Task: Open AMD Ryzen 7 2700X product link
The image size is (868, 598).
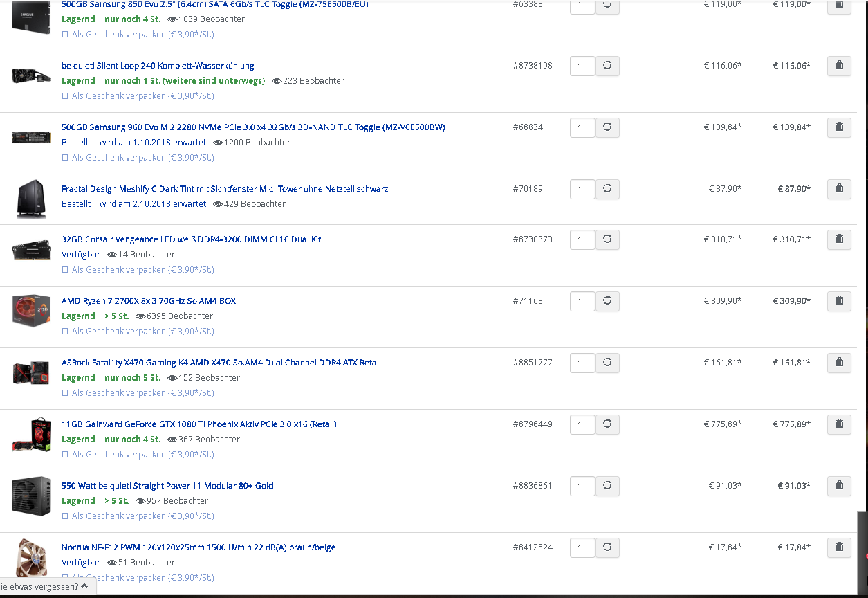Action: pyautogui.click(x=149, y=301)
